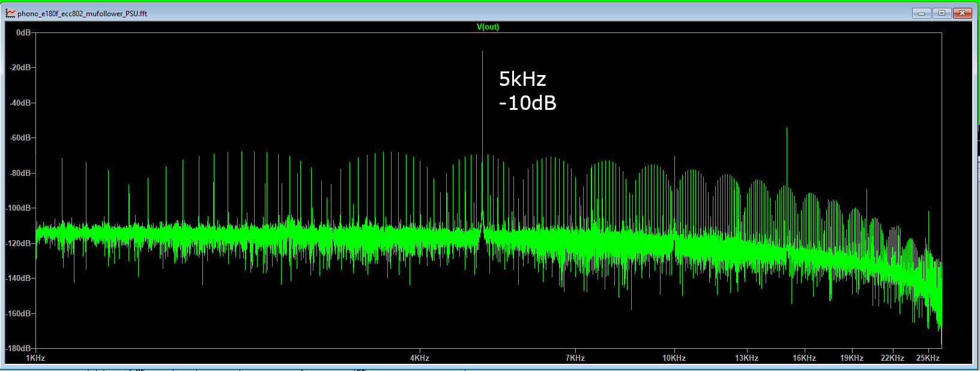Click the -140dB vertical axis label
Viewport: 980px width, 371px height.
tap(19, 279)
